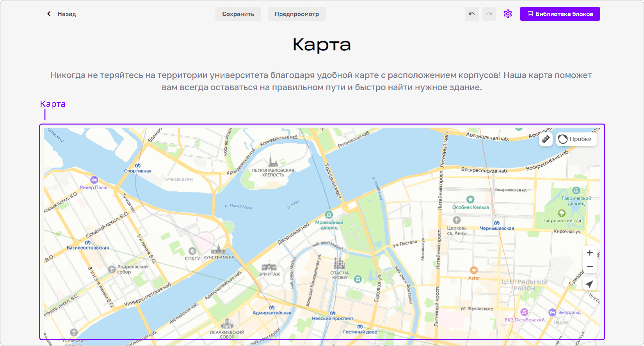Viewport: 644px width, 346px height.
Task: Click the ул. Жуковского street label
Action: pyautogui.click(x=477, y=308)
